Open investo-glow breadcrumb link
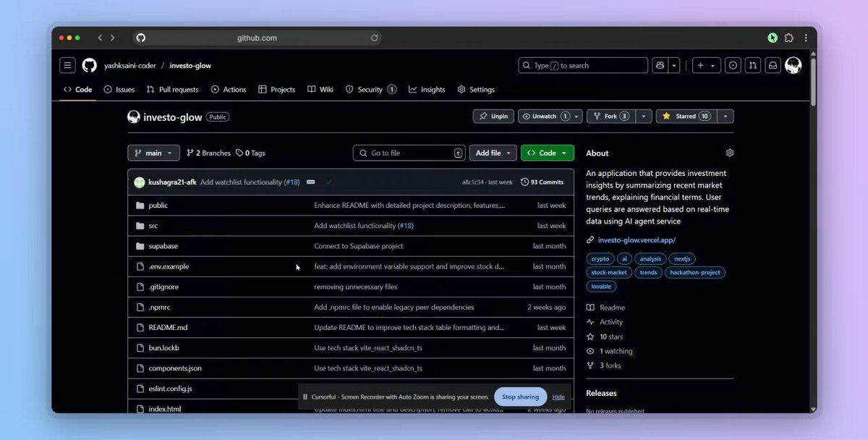 coord(190,65)
